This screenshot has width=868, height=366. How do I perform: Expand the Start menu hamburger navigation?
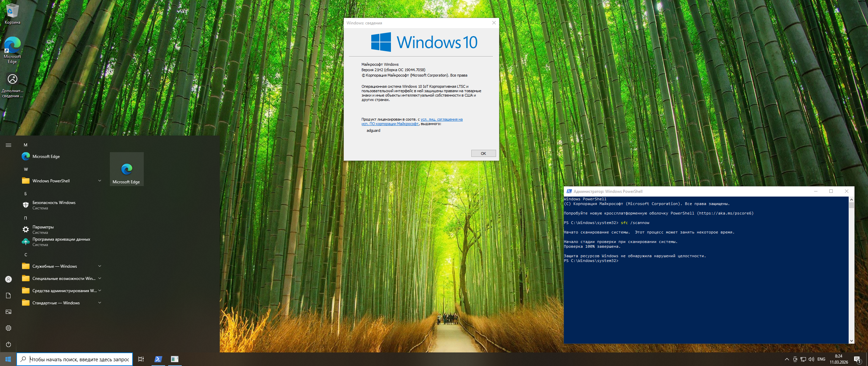(8, 145)
